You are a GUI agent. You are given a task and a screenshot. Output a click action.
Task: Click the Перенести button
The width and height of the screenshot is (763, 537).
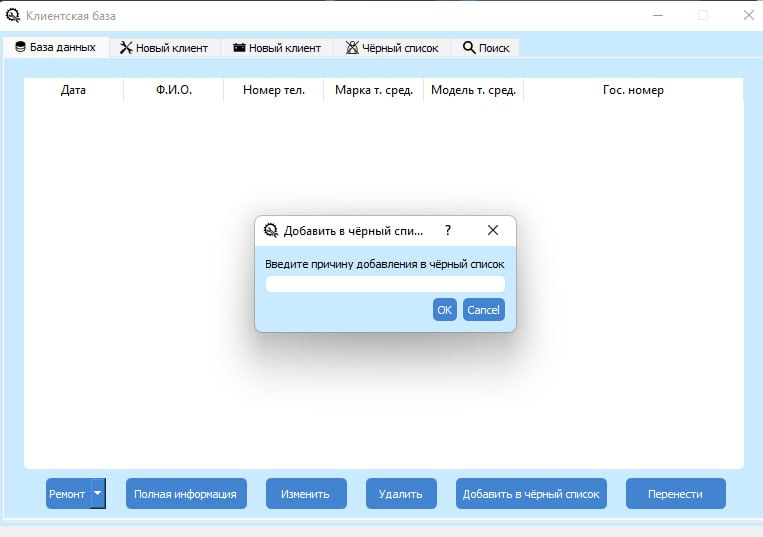(675, 494)
